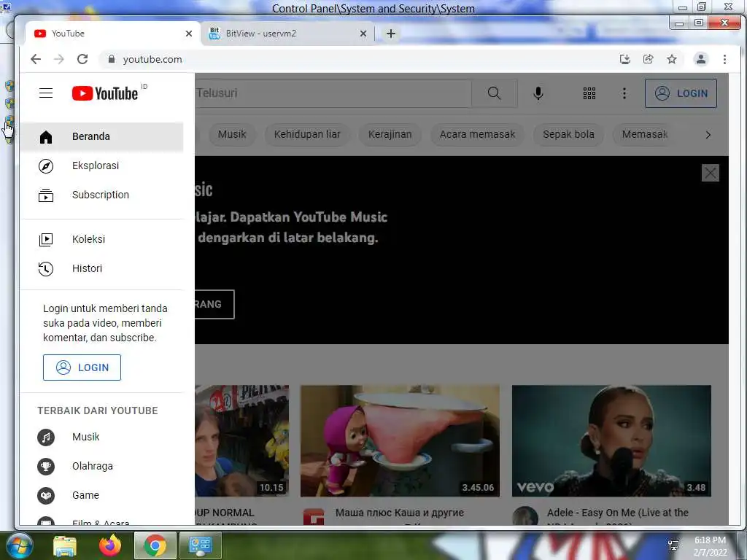Click the header LOGIN button
This screenshot has width=747, height=560.
point(681,93)
